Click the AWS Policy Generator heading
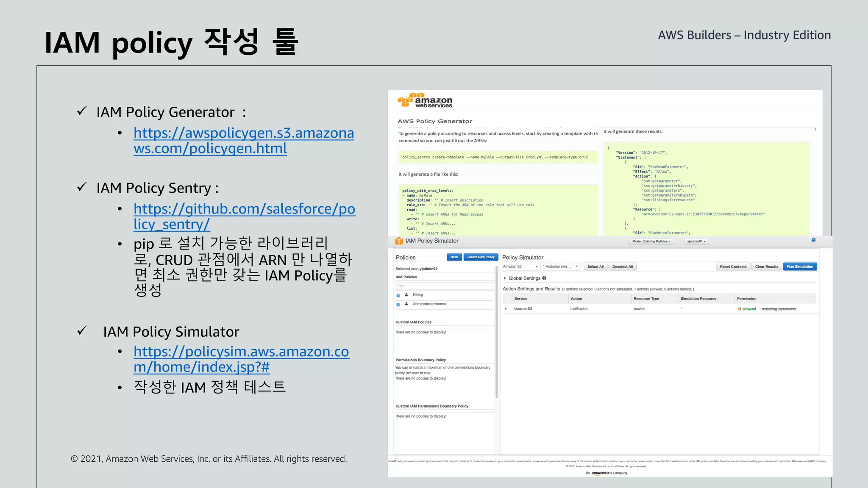This screenshot has width=868, height=488. tap(434, 121)
